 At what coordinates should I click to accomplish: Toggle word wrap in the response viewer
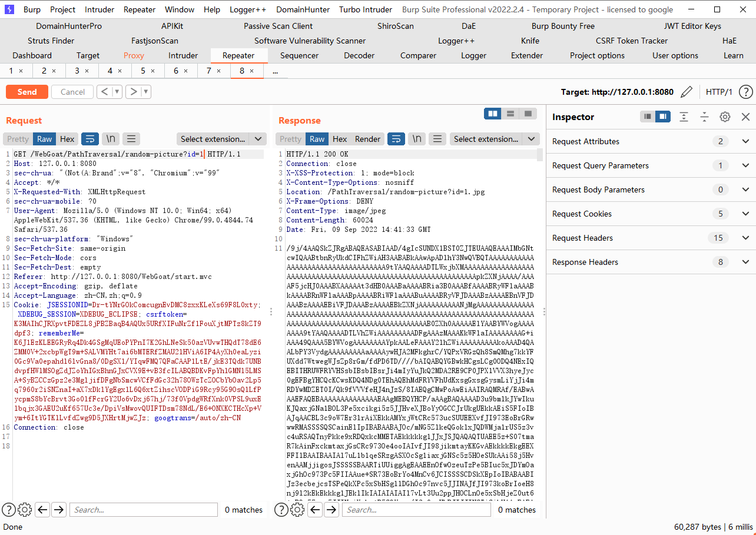coord(396,139)
